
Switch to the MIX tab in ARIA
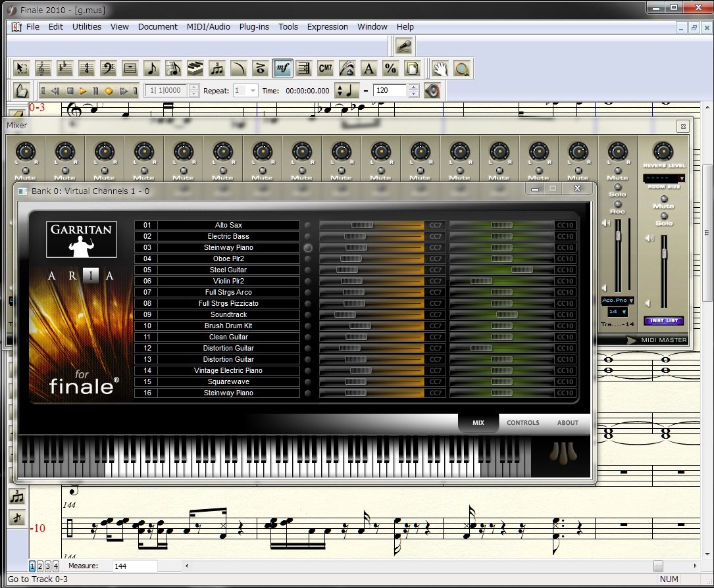(x=478, y=423)
